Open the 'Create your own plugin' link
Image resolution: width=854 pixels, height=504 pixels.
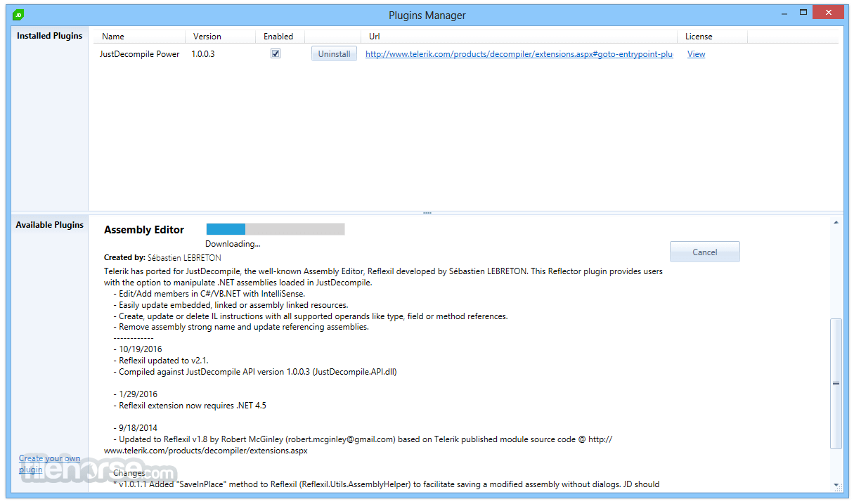point(49,464)
